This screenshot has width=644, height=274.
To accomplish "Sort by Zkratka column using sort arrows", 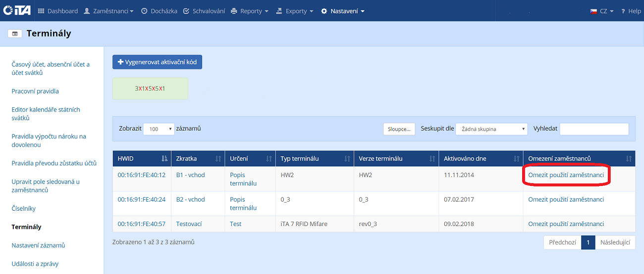I will click(218, 159).
